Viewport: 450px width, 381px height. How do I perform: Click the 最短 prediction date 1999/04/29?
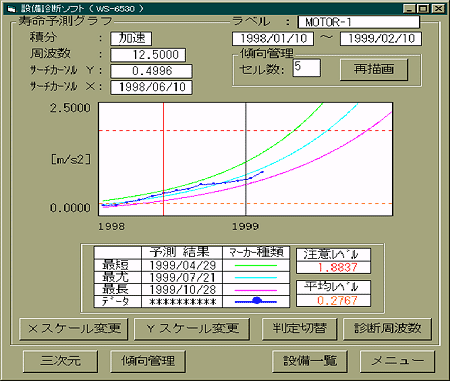[182, 266]
